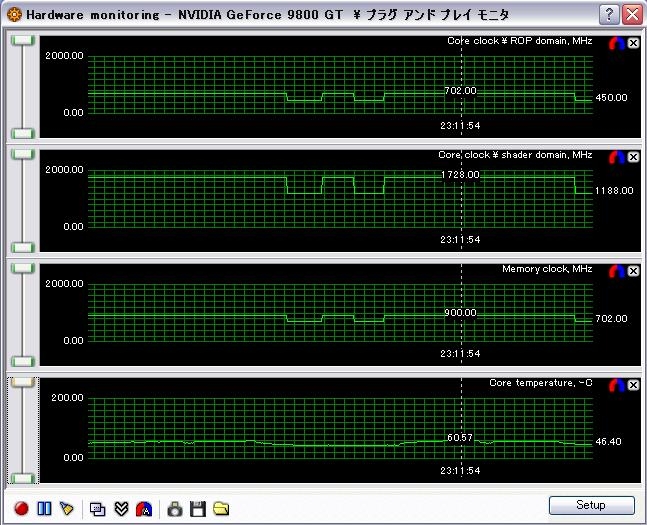Viewport: 647px width, 525px height.
Task: Click the 'Memory clock, MHz' label
Action: pyautogui.click(x=547, y=269)
